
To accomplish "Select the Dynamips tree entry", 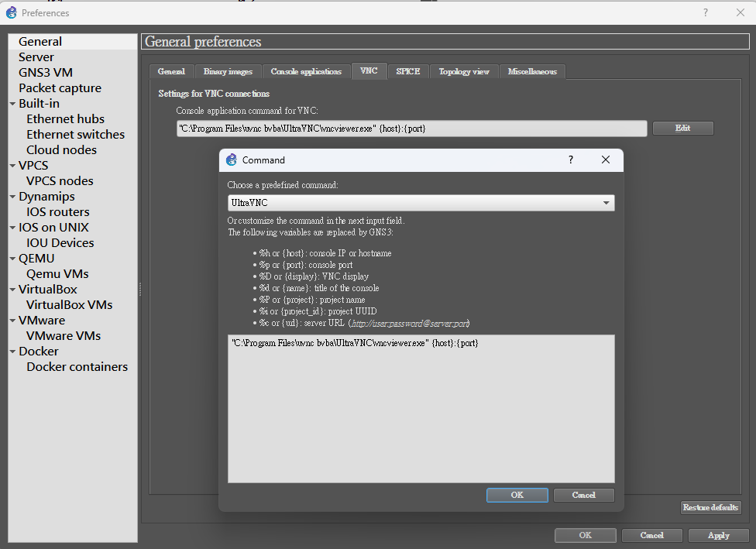I will (x=46, y=197).
